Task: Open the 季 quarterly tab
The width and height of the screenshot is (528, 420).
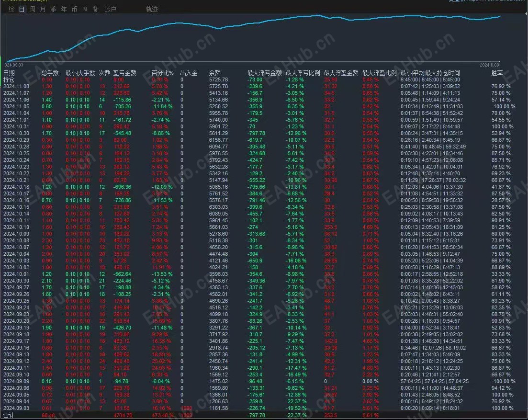Action: pyautogui.click(x=53, y=9)
